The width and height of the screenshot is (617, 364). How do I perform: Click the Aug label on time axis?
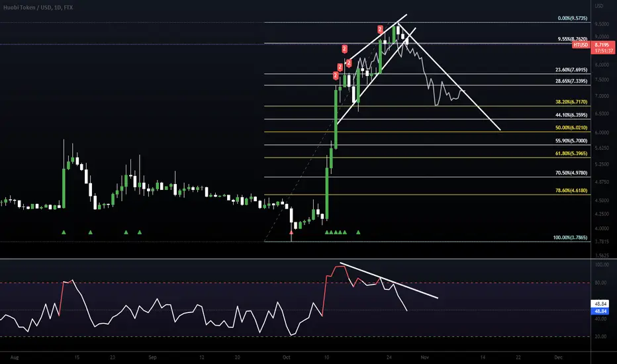[x=15, y=357]
